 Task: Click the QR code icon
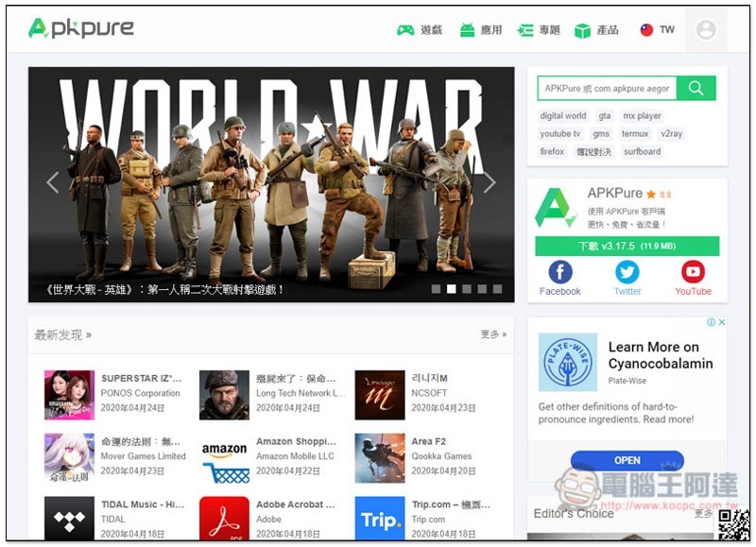coord(733,524)
